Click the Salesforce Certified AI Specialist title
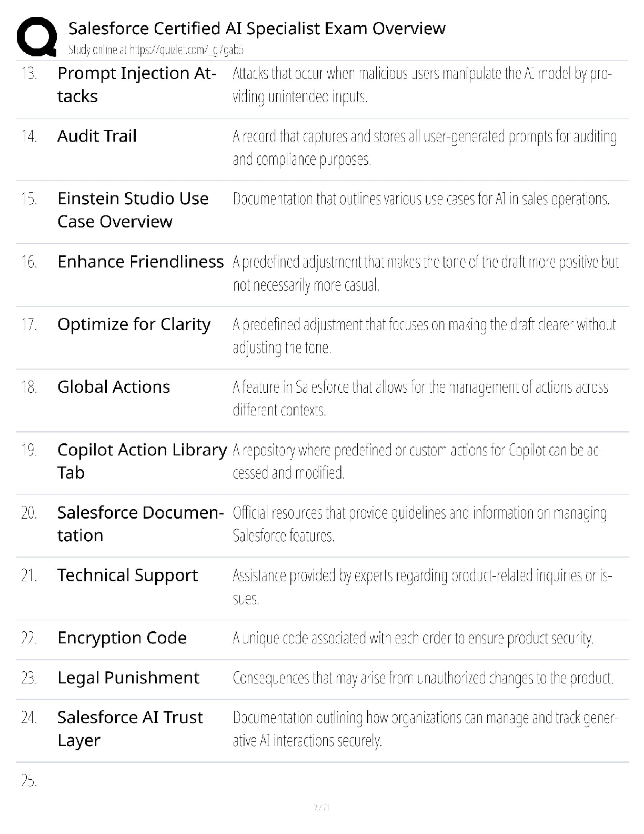 point(257,28)
